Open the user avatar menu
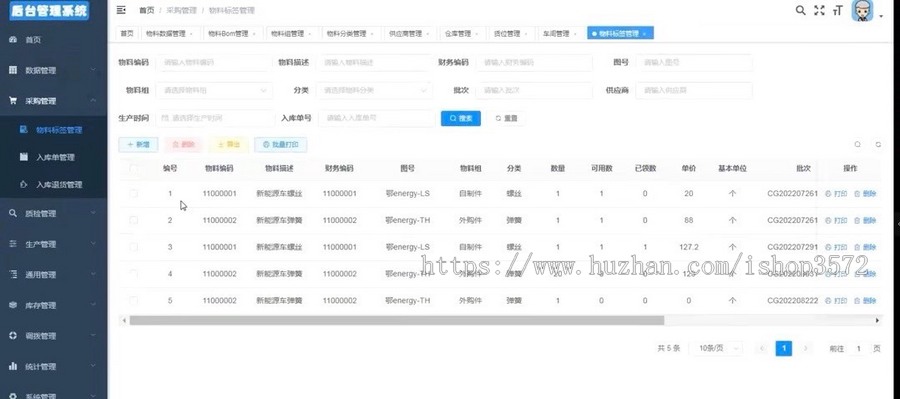The image size is (900, 399). tap(862, 11)
